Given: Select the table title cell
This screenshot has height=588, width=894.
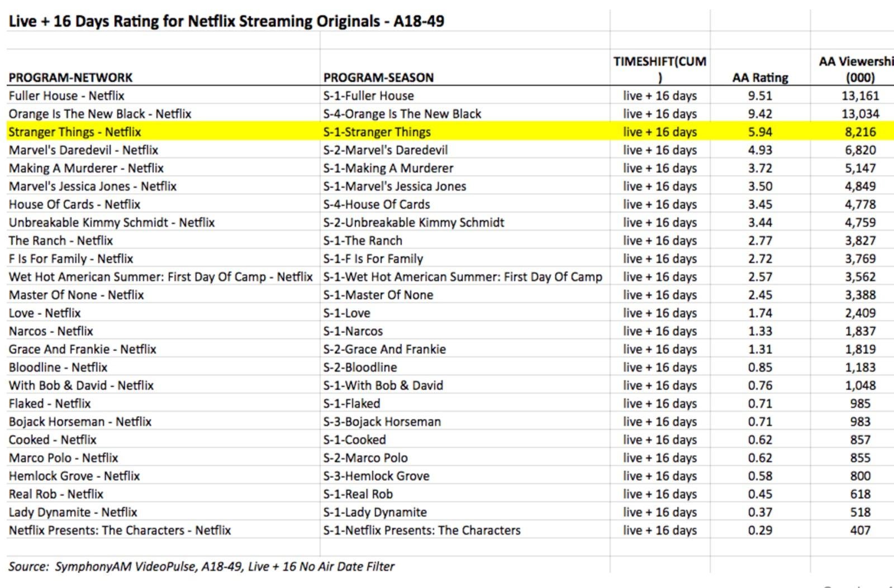Looking at the screenshot, I should point(226,21).
